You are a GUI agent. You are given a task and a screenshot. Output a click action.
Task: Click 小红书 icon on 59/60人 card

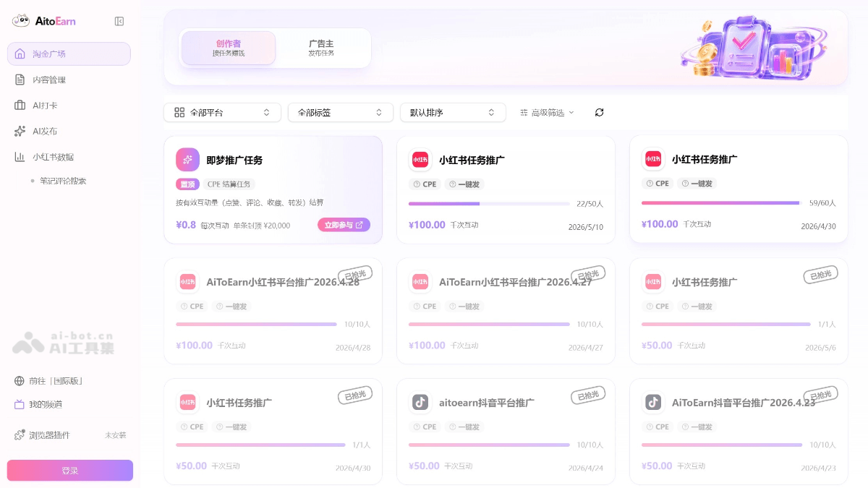653,159
